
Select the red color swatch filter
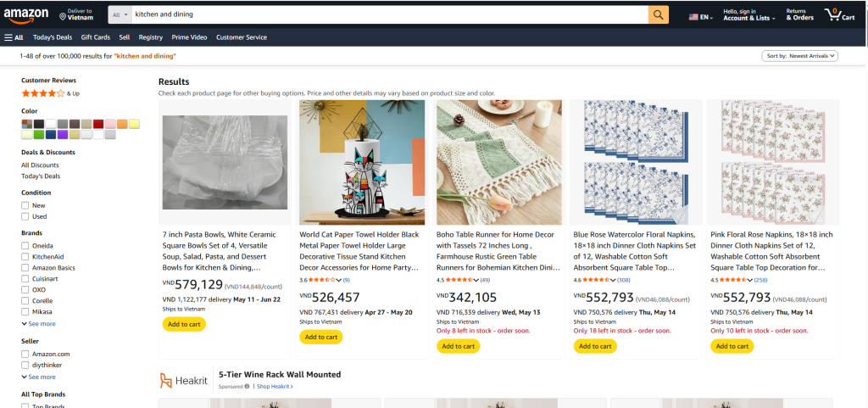pyautogui.click(x=98, y=124)
